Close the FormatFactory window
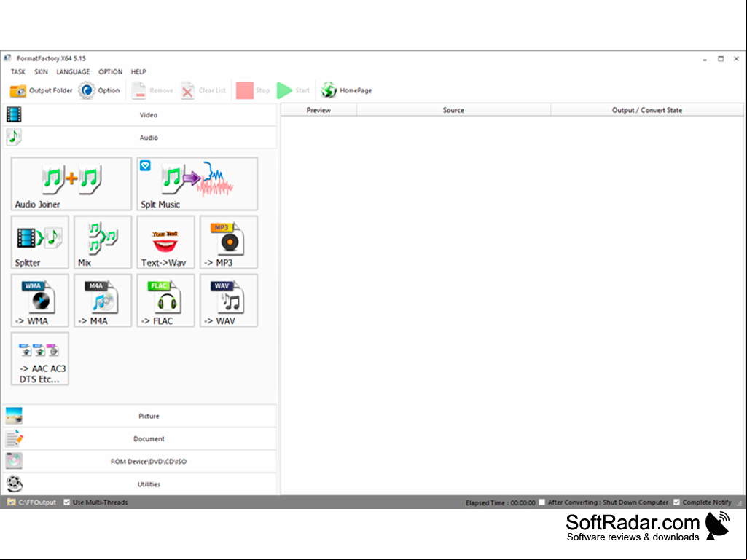 click(x=737, y=59)
